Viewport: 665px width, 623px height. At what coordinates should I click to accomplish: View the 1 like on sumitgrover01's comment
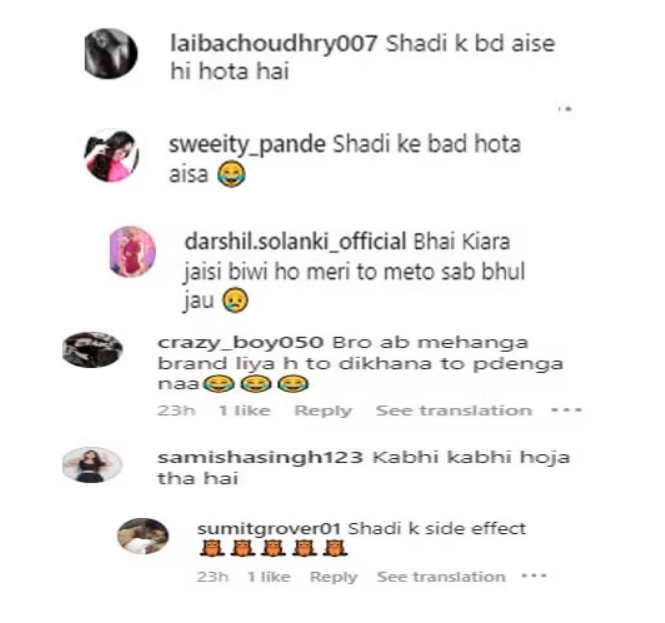[269, 577]
